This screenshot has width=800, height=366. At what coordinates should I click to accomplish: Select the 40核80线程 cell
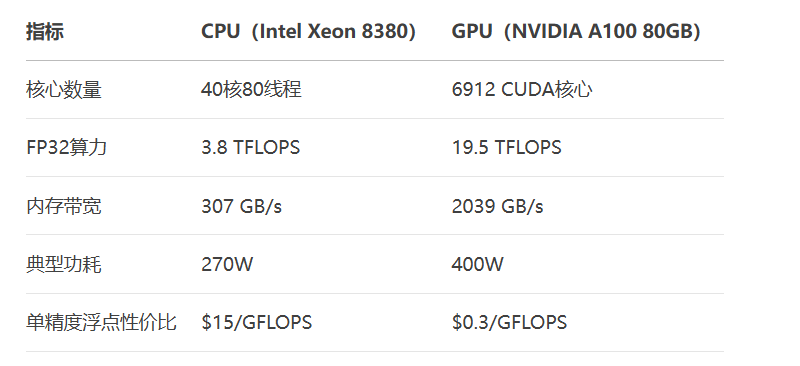click(251, 90)
